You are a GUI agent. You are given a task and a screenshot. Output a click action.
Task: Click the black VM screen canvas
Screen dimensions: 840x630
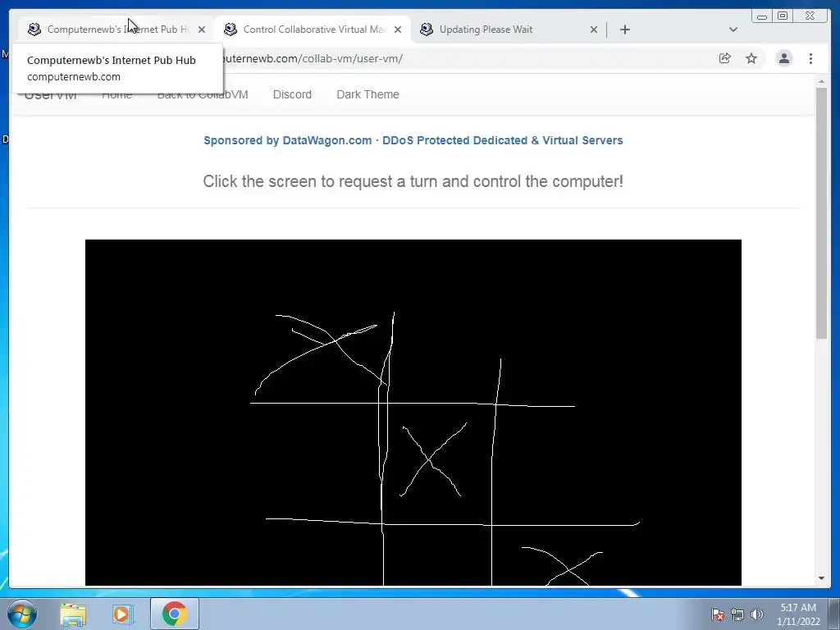(413, 413)
